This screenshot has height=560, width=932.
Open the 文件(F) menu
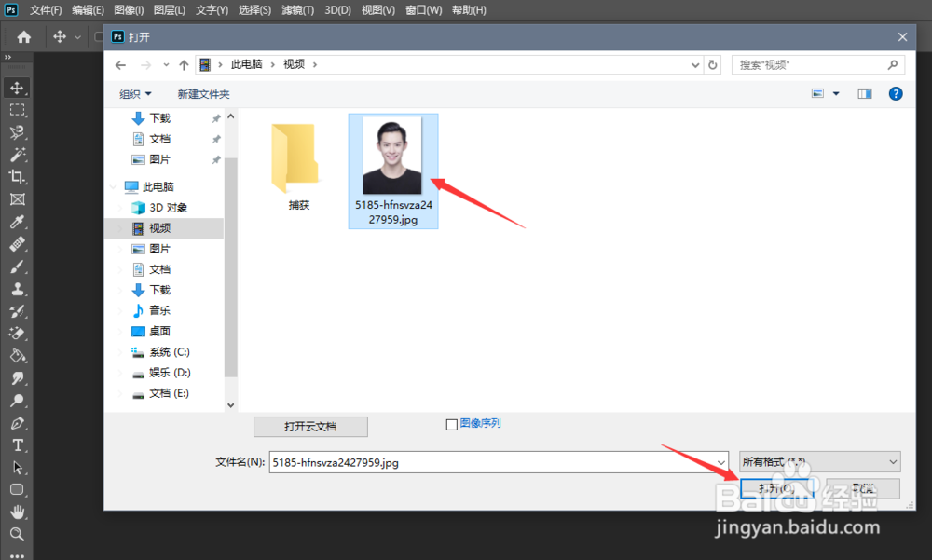pos(46,10)
